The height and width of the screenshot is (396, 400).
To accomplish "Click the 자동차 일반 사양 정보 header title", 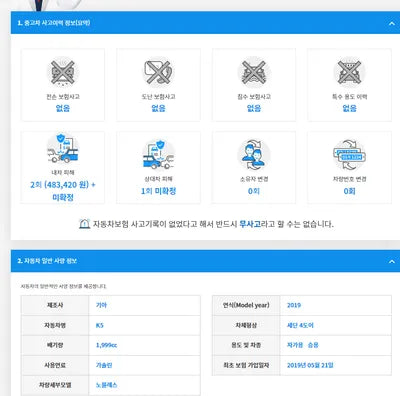I will pos(47,261).
